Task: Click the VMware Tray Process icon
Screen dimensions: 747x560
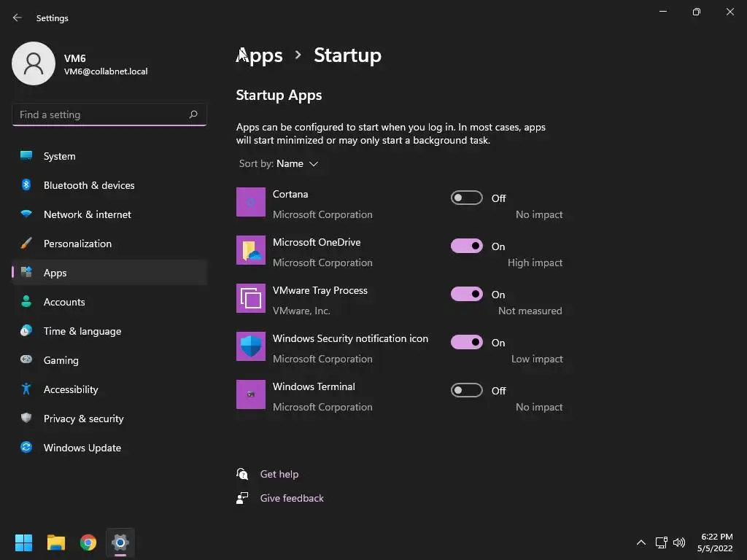Action: coord(251,298)
